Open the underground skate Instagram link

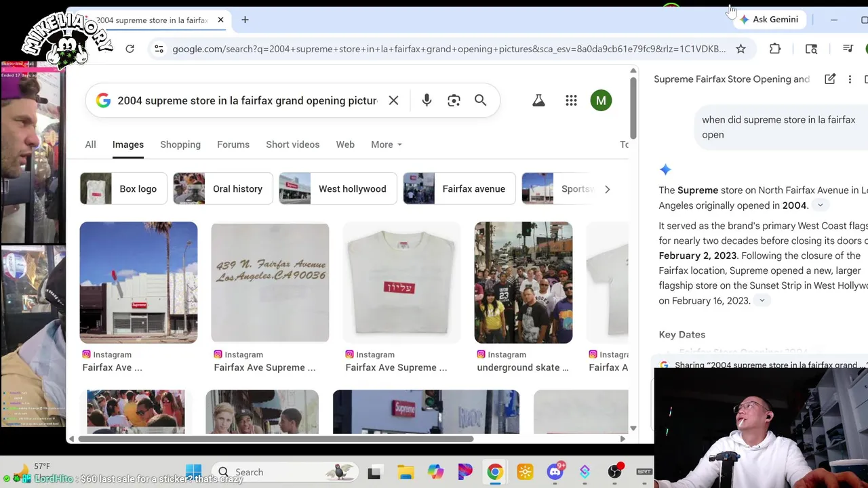[523, 367]
